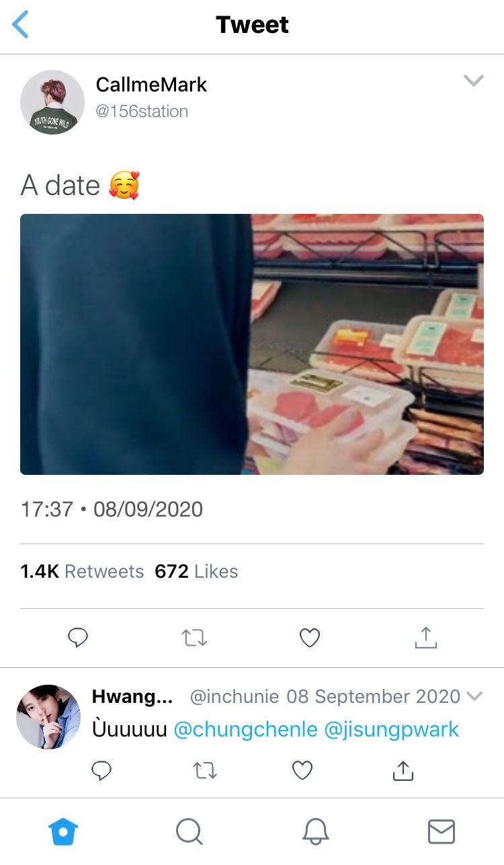Like the 'A date' tweet

309,637
